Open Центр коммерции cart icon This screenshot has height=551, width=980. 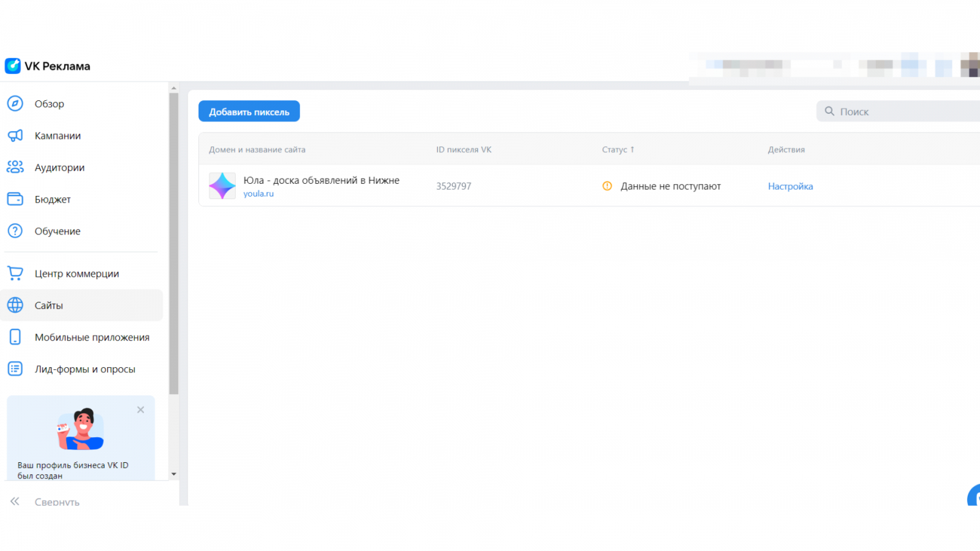(x=15, y=273)
